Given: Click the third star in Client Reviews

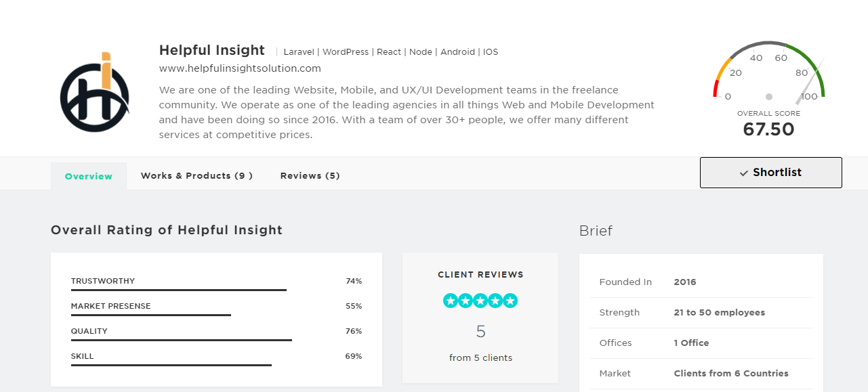Looking at the screenshot, I should coord(480,301).
